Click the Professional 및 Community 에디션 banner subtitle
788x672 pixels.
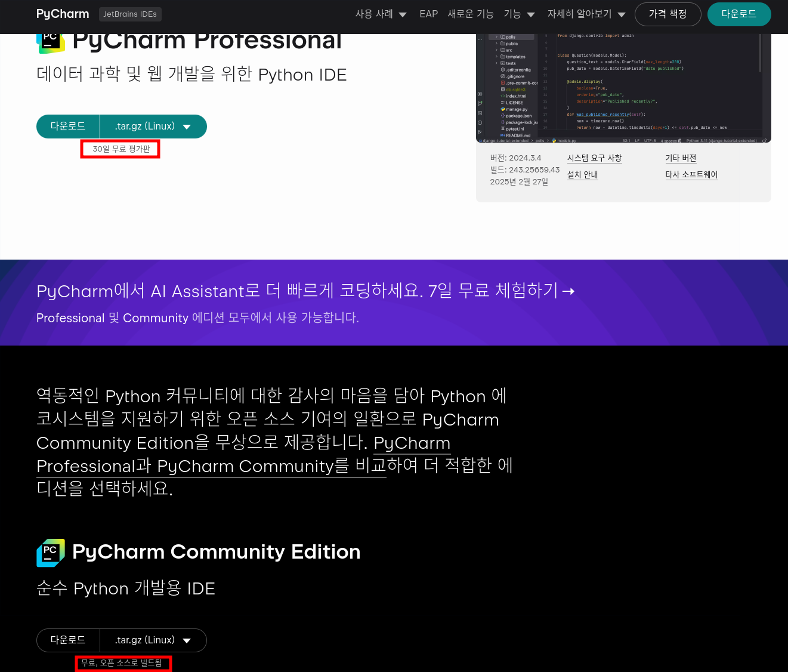[x=197, y=318]
